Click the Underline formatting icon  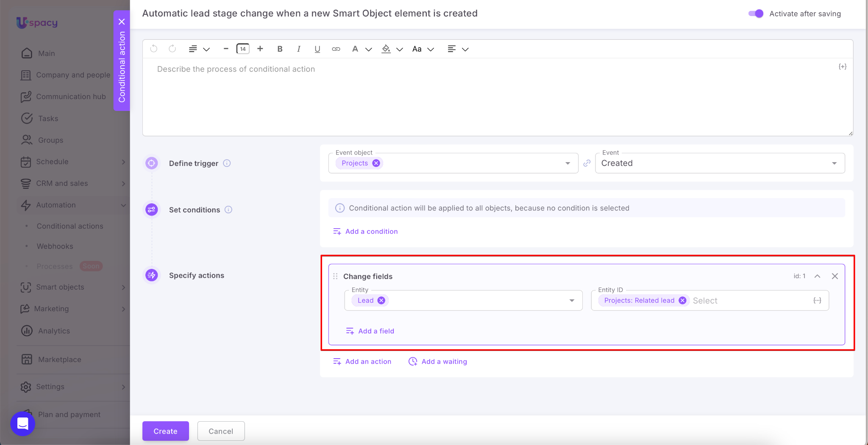point(317,49)
